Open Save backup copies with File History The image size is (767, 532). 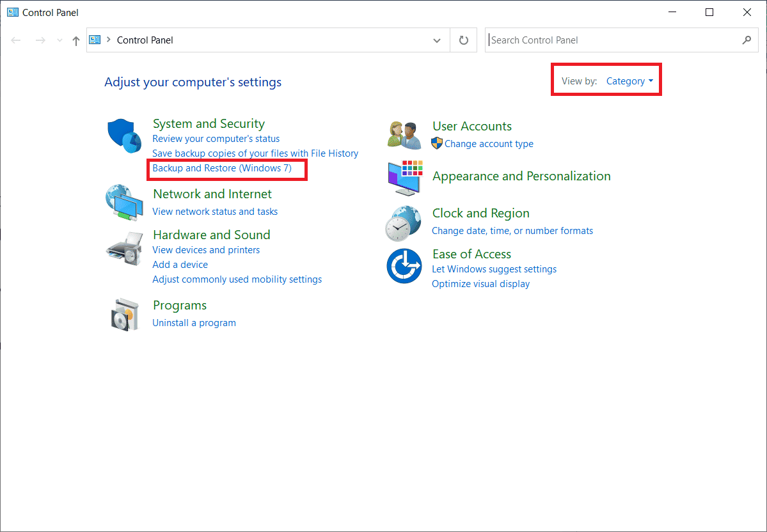pyautogui.click(x=255, y=153)
